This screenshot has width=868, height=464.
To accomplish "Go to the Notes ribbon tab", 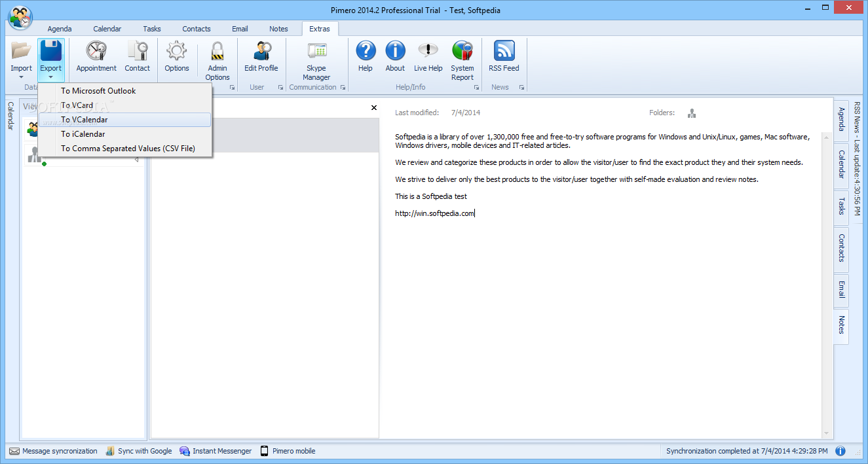I will [278, 29].
